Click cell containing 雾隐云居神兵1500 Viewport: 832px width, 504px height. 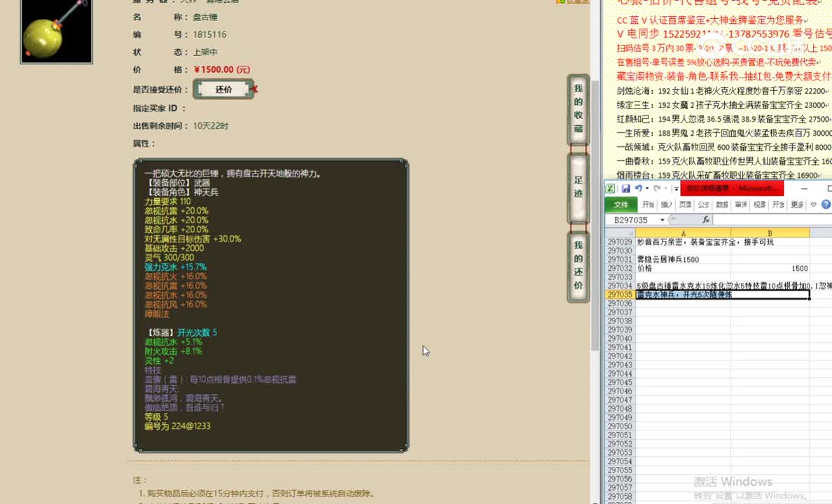click(683, 260)
